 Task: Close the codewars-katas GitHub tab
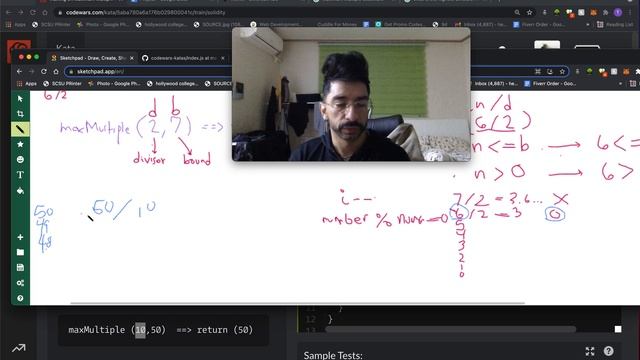click(222, 58)
